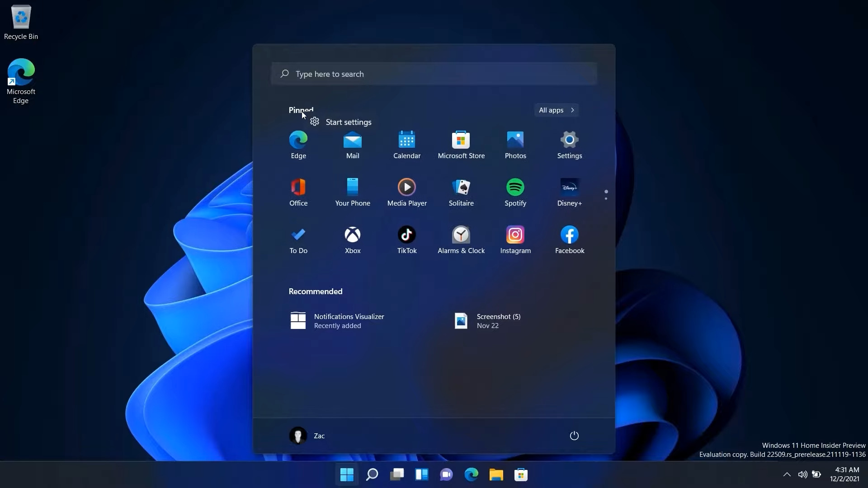Expand hidden system tray icons chevron
The width and height of the screenshot is (868, 488).
click(x=787, y=474)
